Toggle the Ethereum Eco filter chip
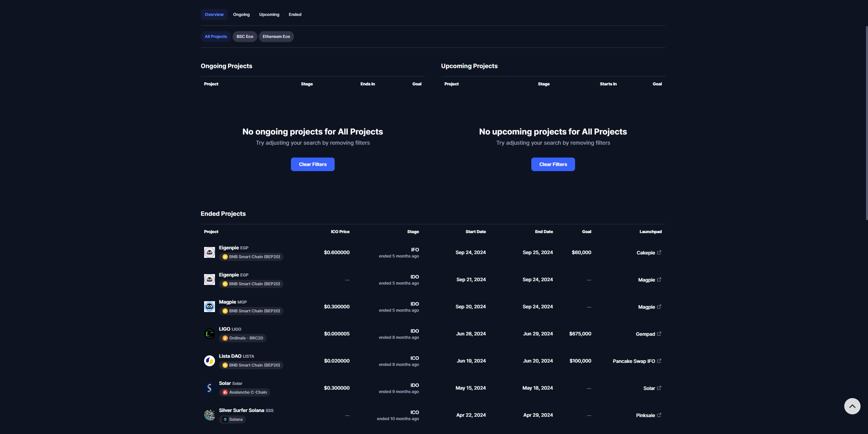This screenshot has width=868, height=434. click(276, 36)
